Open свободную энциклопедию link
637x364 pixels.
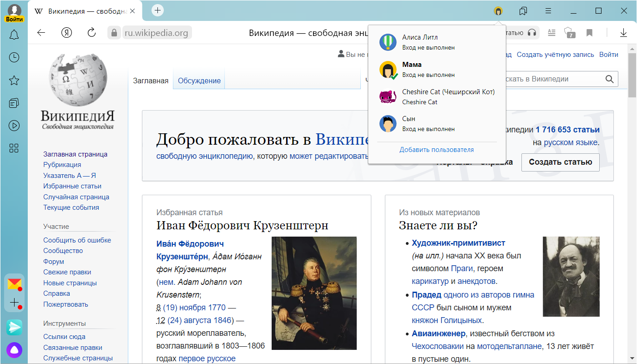click(x=205, y=156)
